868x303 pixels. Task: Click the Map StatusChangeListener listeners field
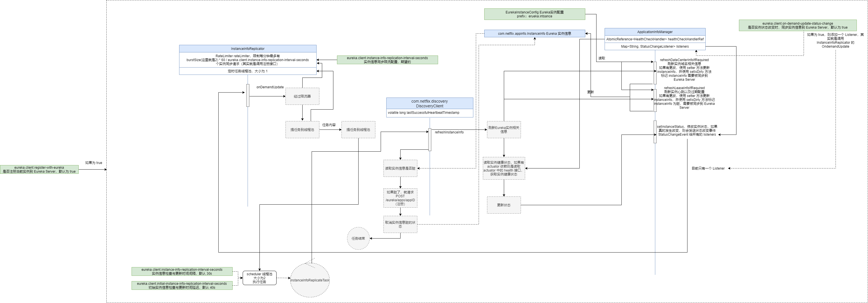[655, 47]
